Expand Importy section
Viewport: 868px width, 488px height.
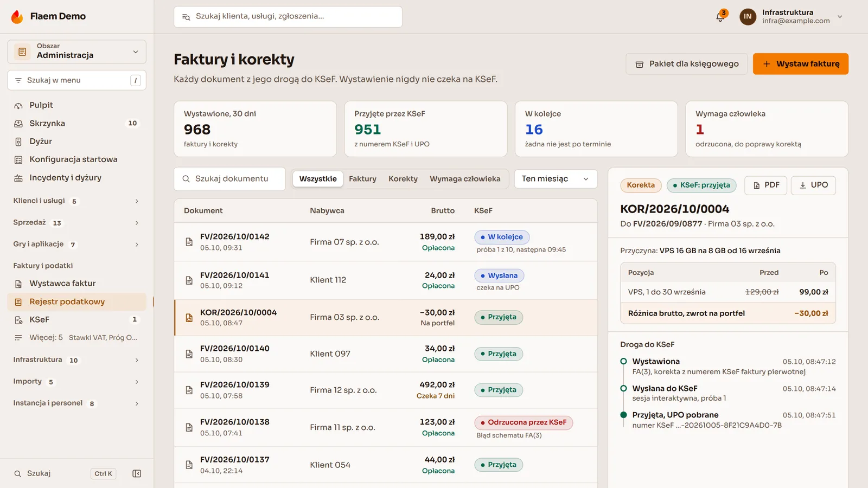pos(77,382)
